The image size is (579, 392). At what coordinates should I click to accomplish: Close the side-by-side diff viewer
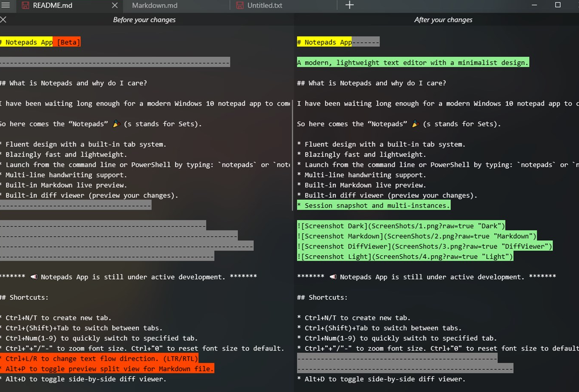(x=3, y=20)
